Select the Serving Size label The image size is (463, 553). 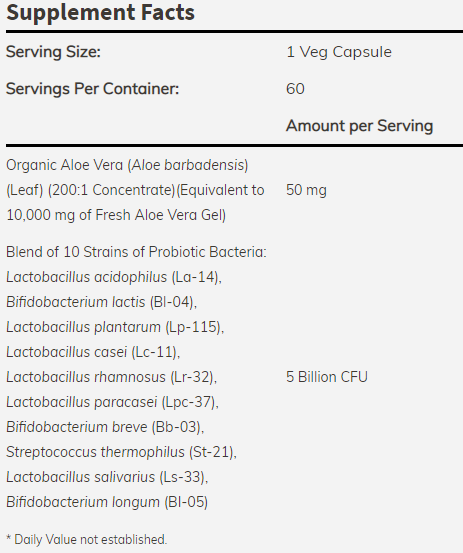(53, 52)
